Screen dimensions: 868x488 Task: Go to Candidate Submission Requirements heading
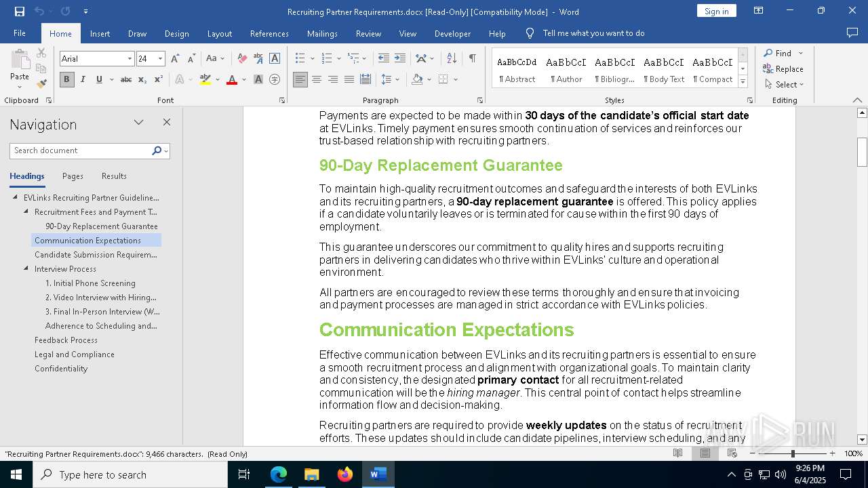96,255
